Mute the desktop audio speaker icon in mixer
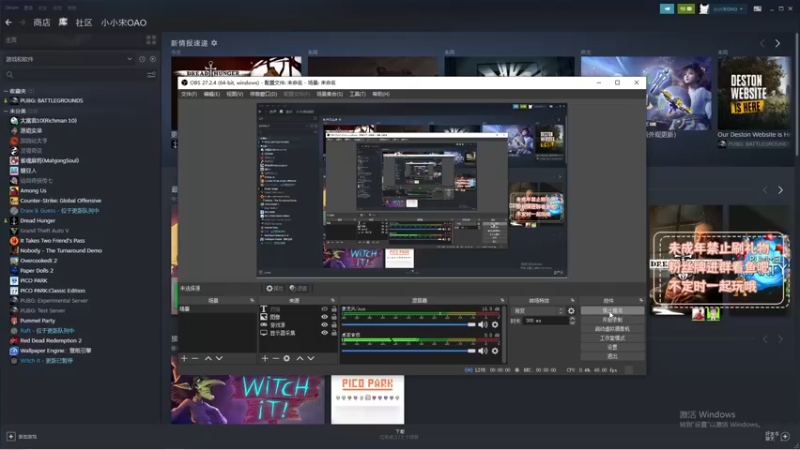Screen dimensions: 800x450 coord(483,351)
